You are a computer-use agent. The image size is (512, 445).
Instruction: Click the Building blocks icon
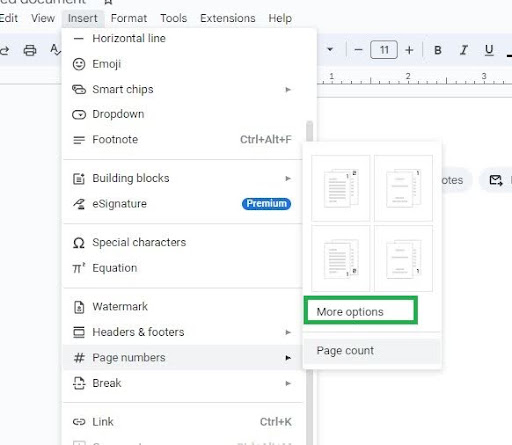tap(79, 178)
